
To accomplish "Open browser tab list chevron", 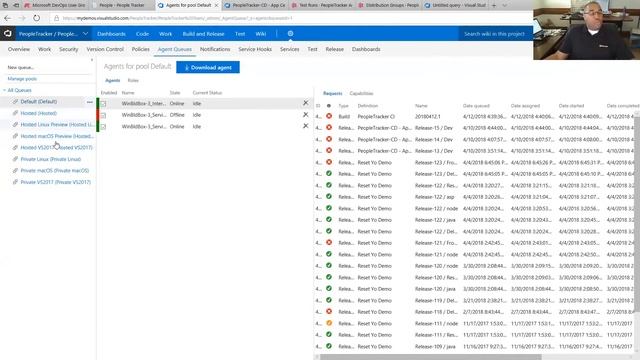I will 505,5.
